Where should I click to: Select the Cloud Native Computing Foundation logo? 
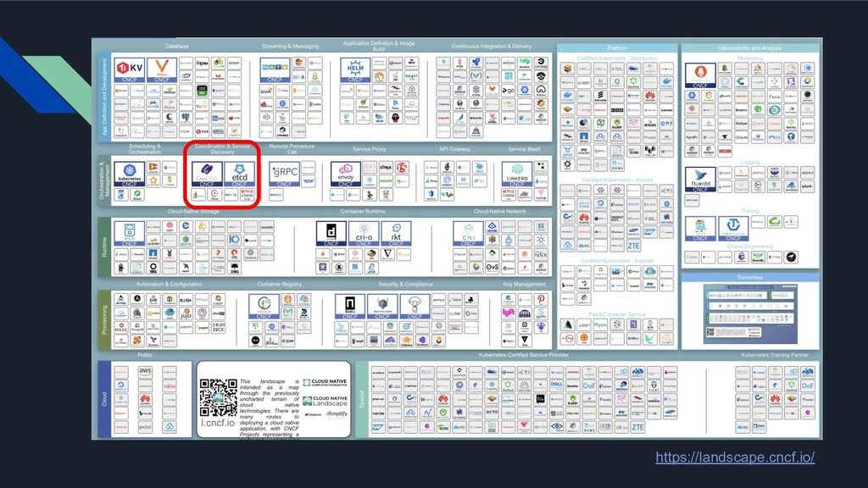325,383
